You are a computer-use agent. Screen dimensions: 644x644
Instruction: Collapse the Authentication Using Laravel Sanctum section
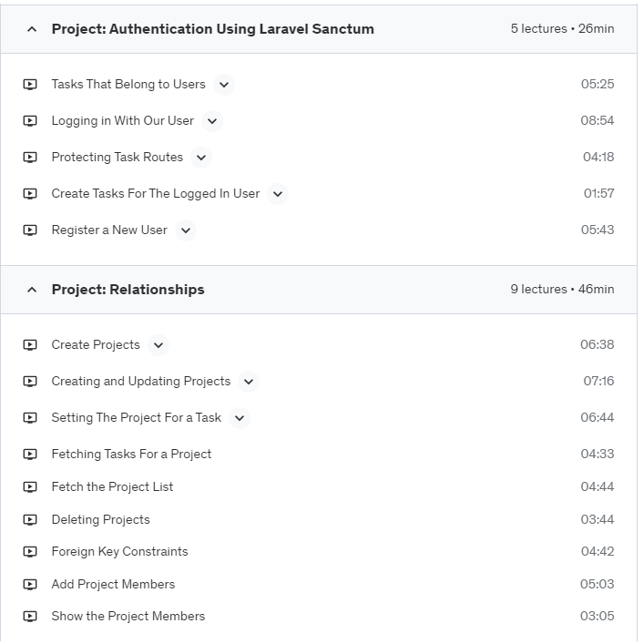click(x=32, y=29)
